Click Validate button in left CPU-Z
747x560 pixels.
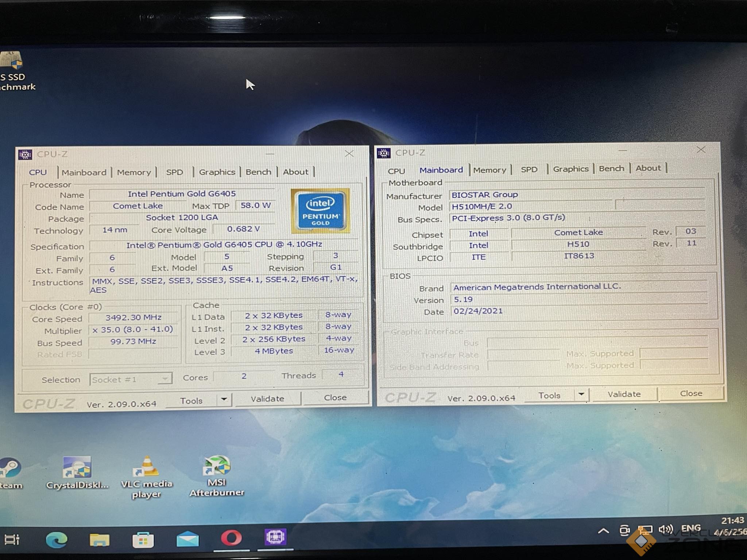point(267,398)
